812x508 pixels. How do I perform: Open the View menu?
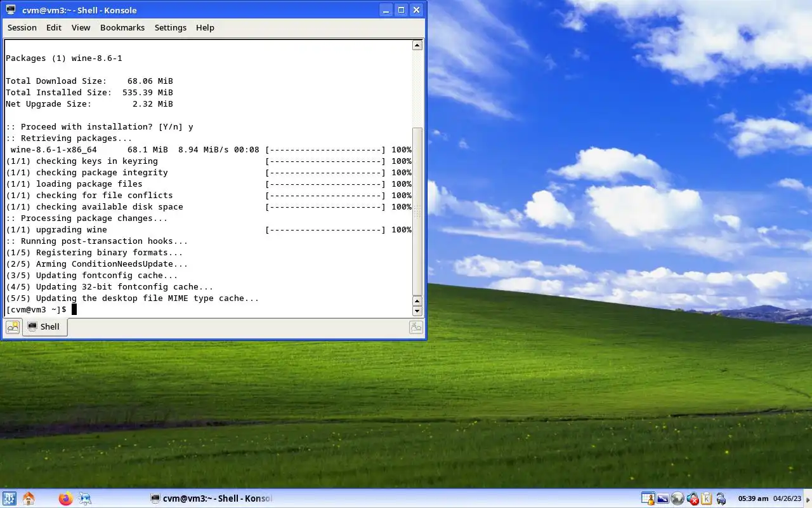(x=81, y=27)
